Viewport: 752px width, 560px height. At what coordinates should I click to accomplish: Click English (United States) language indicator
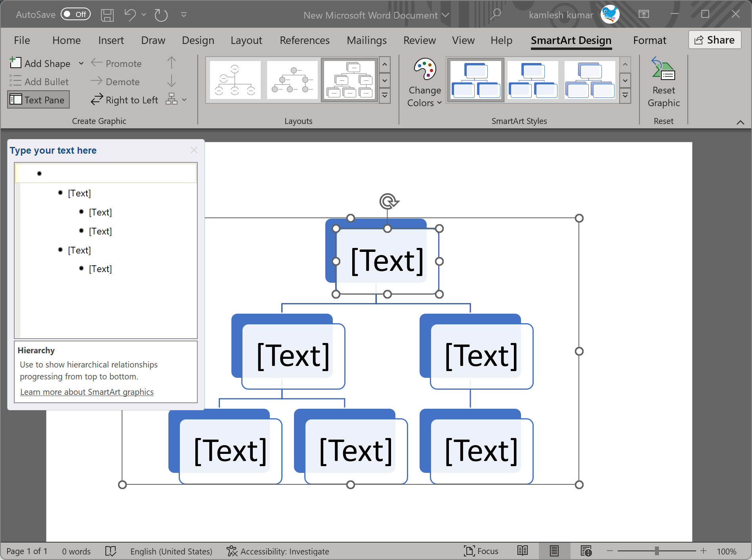[171, 551]
